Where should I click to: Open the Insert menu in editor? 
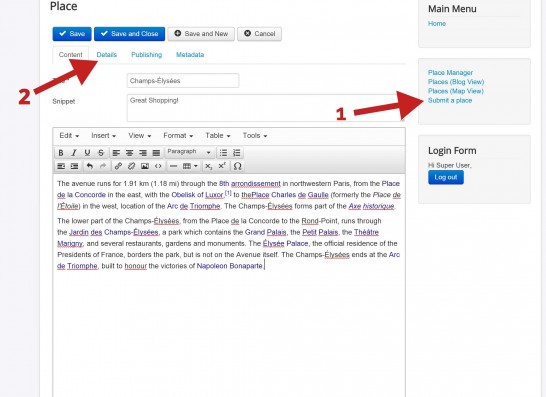pos(103,135)
